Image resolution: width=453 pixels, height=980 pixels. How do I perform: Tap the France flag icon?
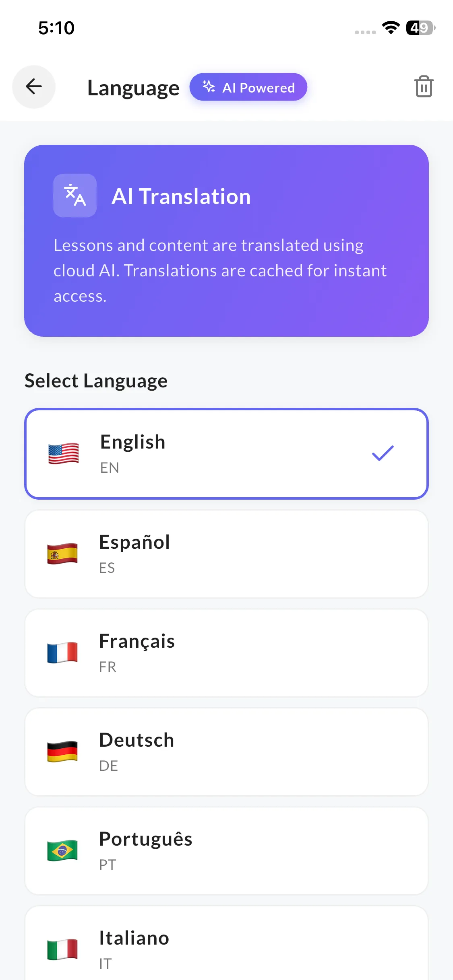62,653
